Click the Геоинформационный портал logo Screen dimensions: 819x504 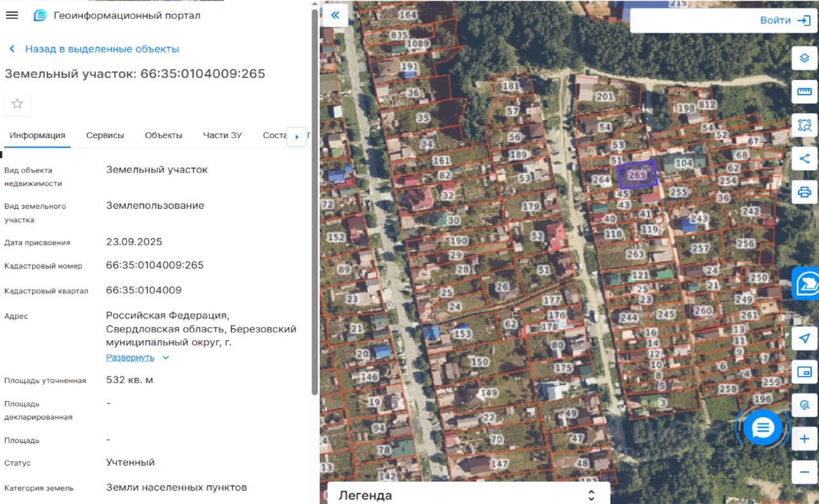(x=40, y=15)
